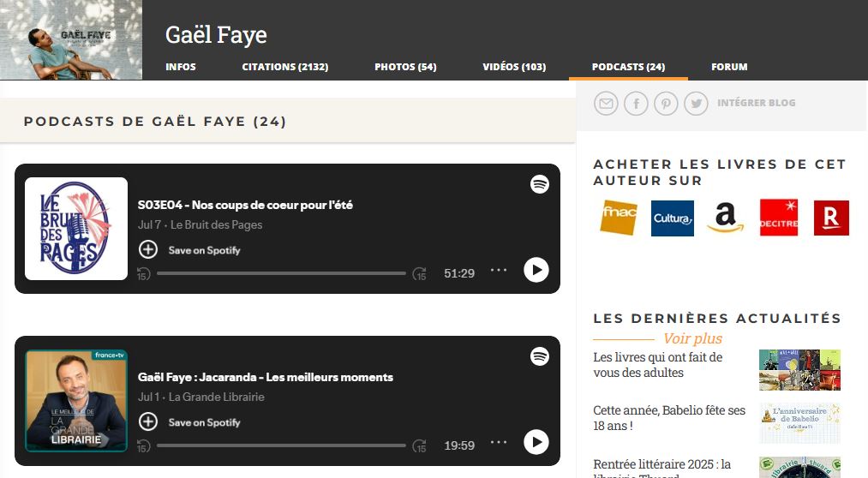
Task: Rewind 15 seconds on S03E04 episode
Action: tap(143, 273)
